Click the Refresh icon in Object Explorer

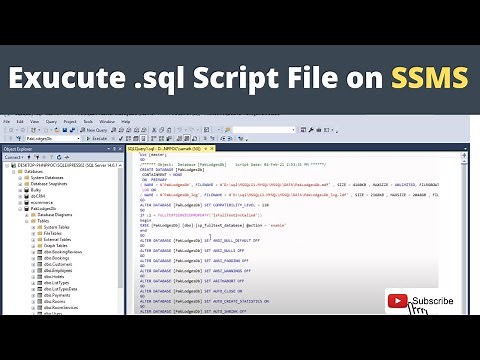pos(59,157)
